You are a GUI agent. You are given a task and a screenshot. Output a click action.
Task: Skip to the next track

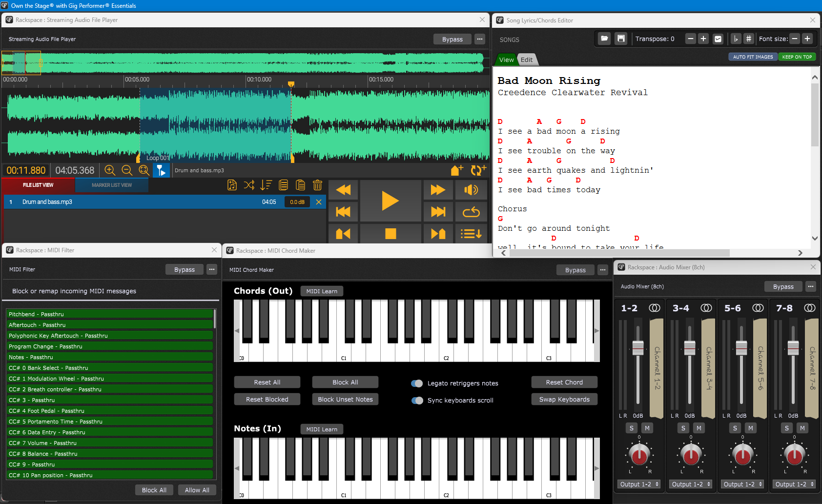(x=437, y=212)
